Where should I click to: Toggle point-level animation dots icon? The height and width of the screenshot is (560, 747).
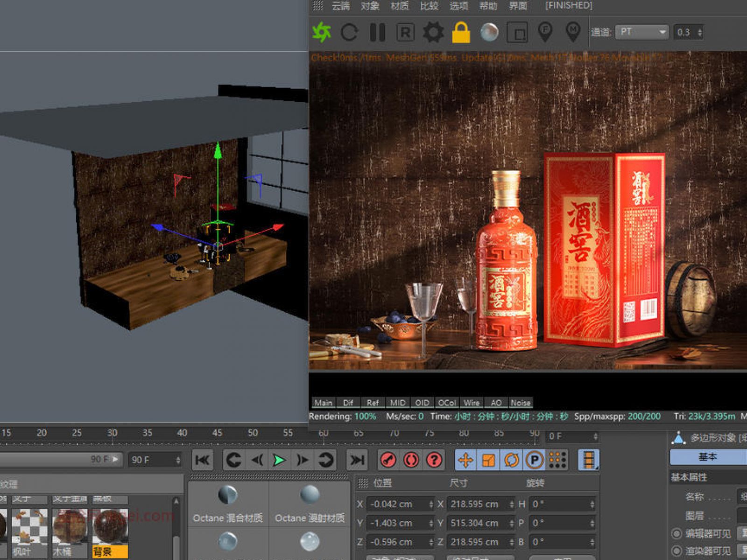[557, 460]
